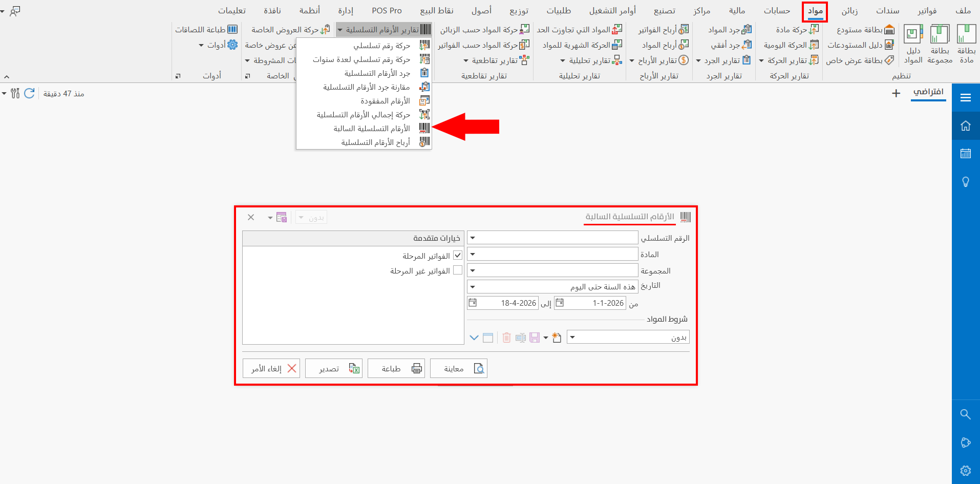Expand الرقم التسلسلي dropdown
This screenshot has width=980, height=484.
point(473,238)
